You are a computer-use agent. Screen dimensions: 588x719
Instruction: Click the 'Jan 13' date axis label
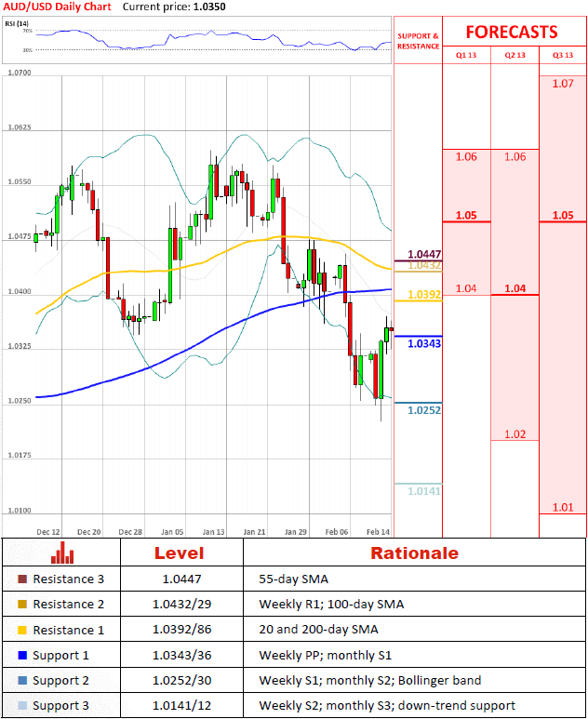[213, 532]
